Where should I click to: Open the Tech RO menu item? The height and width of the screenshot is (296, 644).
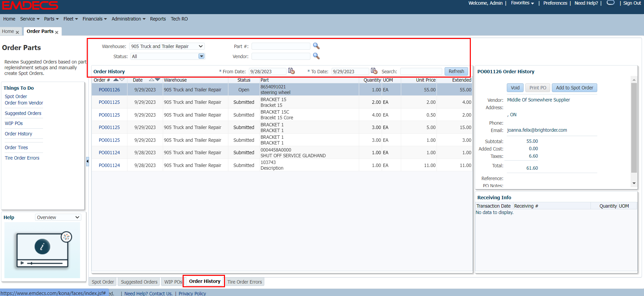click(179, 19)
